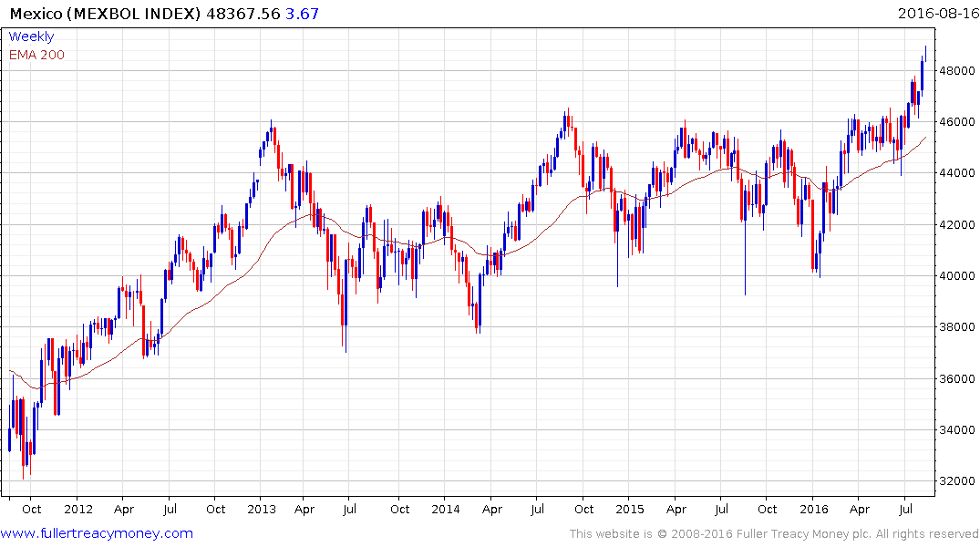Viewport: 980px width, 547px height.
Task: Click the 34000 price axis label
Action: (x=957, y=430)
